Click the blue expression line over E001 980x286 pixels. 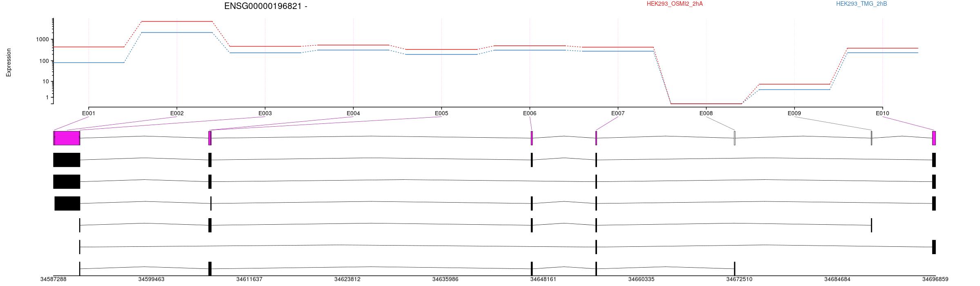[x=89, y=63]
